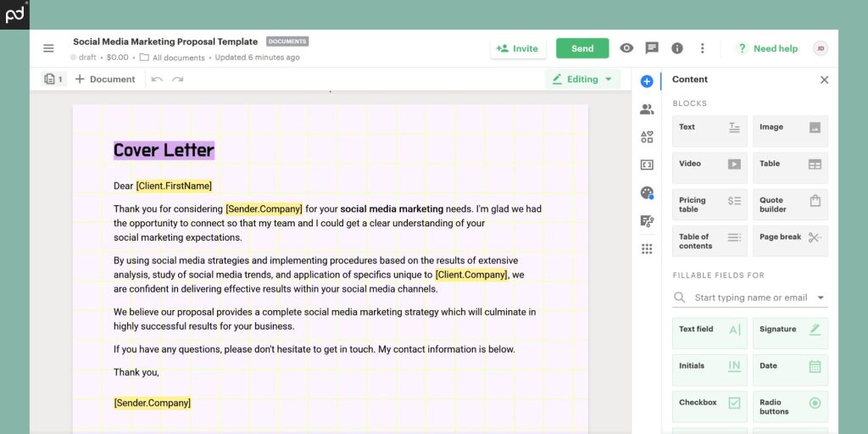Undo the last action
The image size is (868, 434).
pos(157,79)
